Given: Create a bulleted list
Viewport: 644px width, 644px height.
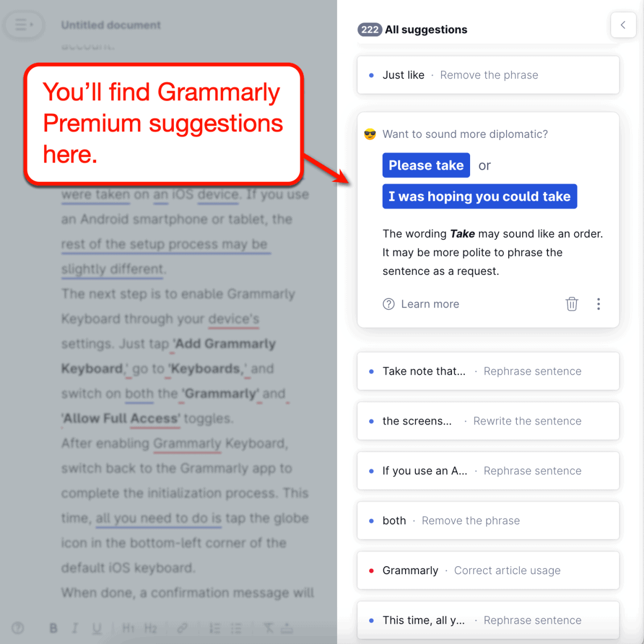Looking at the screenshot, I should click(x=236, y=628).
